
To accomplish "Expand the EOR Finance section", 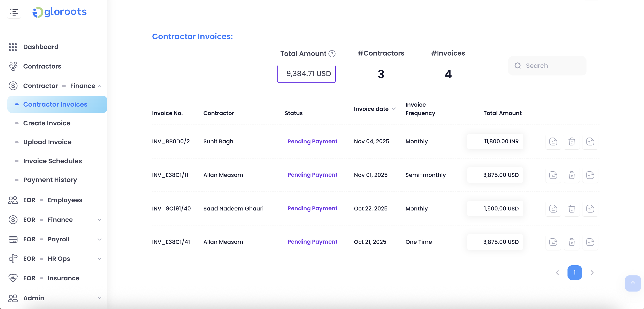I will [x=100, y=220].
